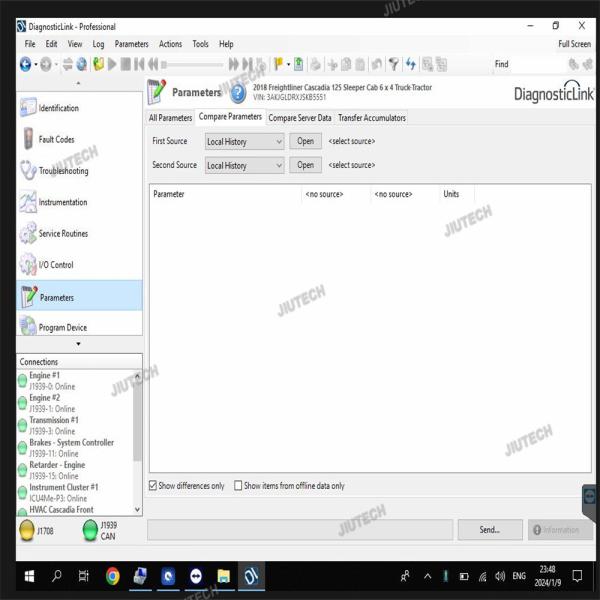The height and width of the screenshot is (600, 600).
Task: Open the Identification panel
Action: (x=58, y=108)
